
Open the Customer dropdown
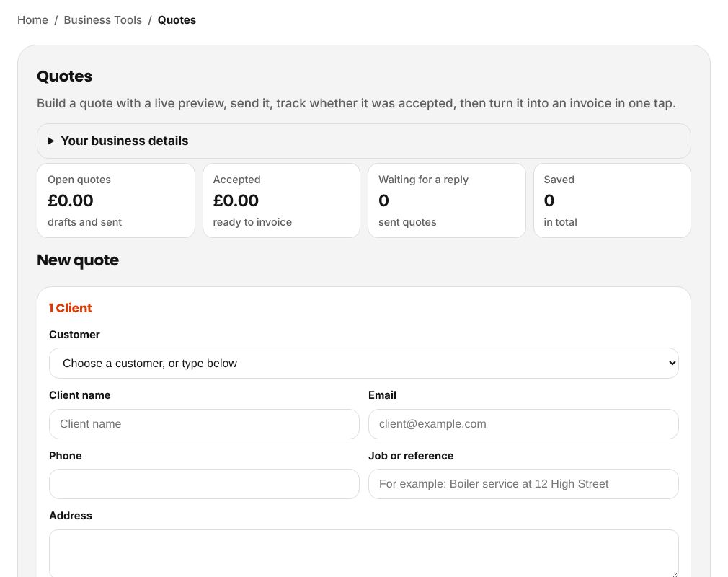pyautogui.click(x=364, y=364)
